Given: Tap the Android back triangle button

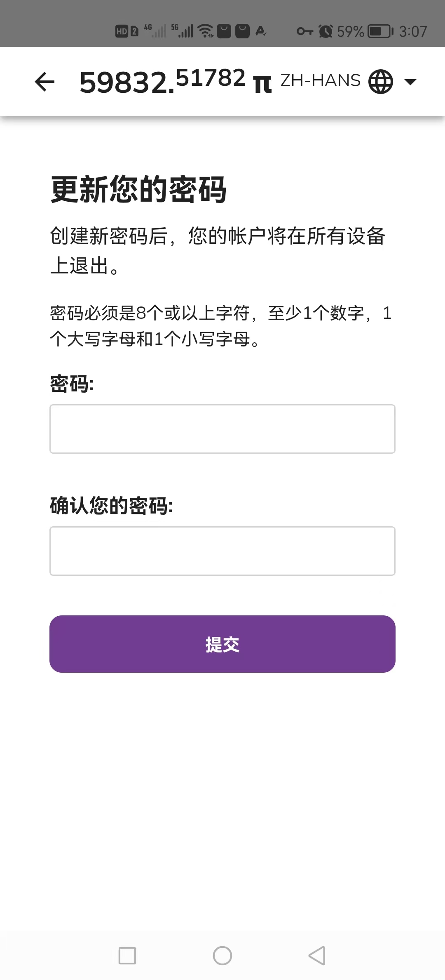Looking at the screenshot, I should (x=317, y=956).
